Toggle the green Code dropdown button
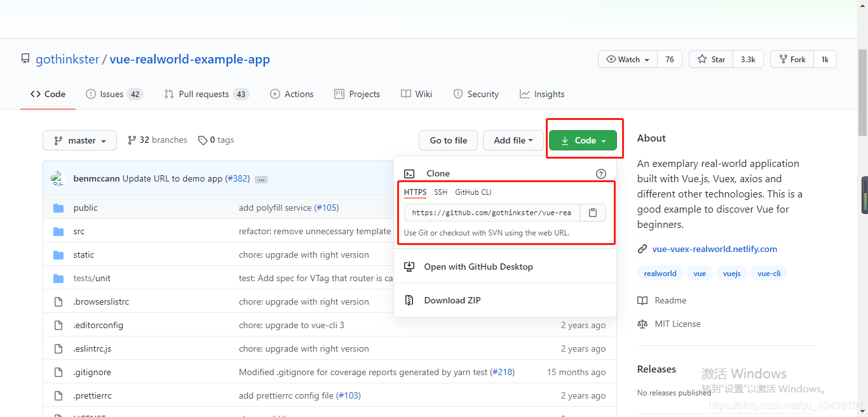Viewport: 868px width, 417px height. pos(583,140)
